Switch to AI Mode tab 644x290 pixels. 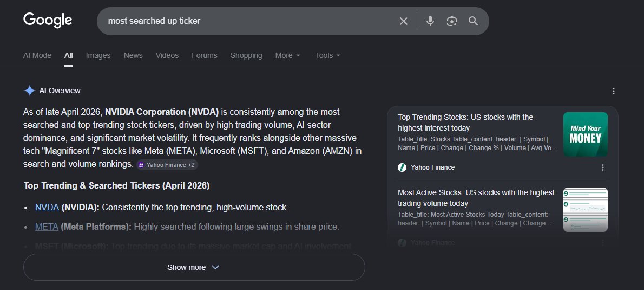tap(37, 55)
